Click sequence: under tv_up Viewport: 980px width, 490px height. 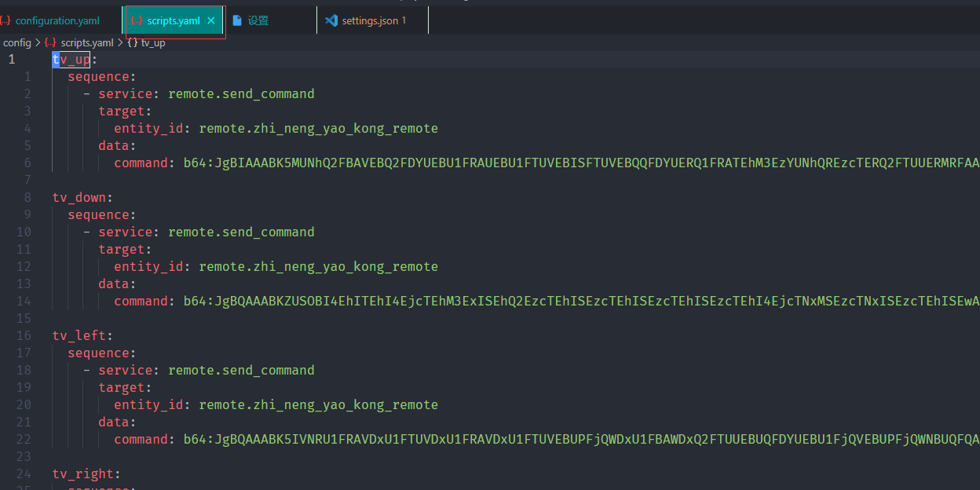click(x=102, y=76)
